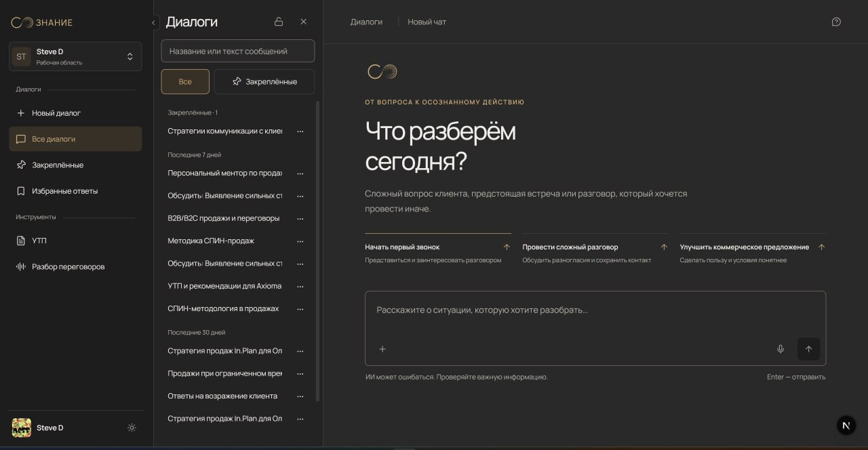
Task: Open options for УТП и рекомендации dialog
Action: pos(300,287)
